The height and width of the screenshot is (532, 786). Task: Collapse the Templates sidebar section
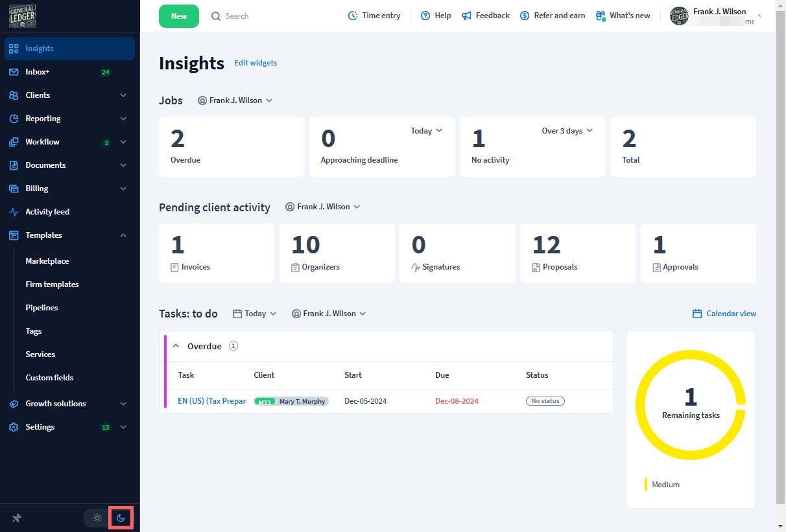coord(123,235)
